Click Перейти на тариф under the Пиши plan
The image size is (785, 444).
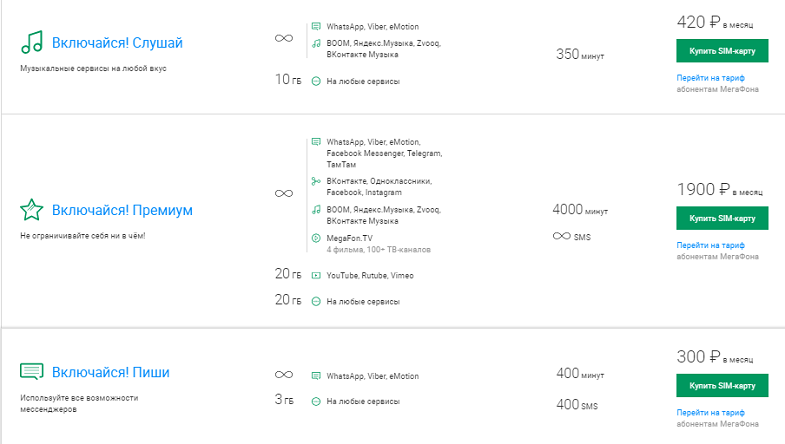[710, 412]
